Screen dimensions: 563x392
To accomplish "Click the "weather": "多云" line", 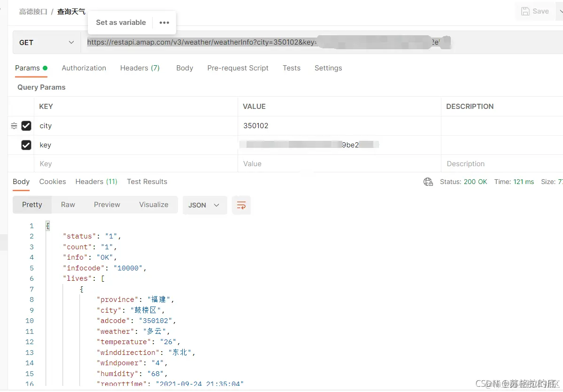I will click(x=133, y=331).
